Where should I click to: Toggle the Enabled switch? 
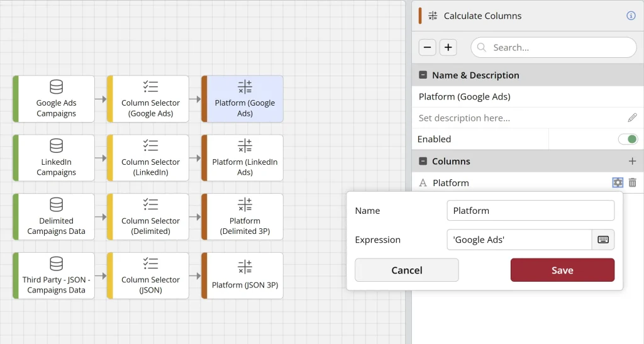(628, 139)
